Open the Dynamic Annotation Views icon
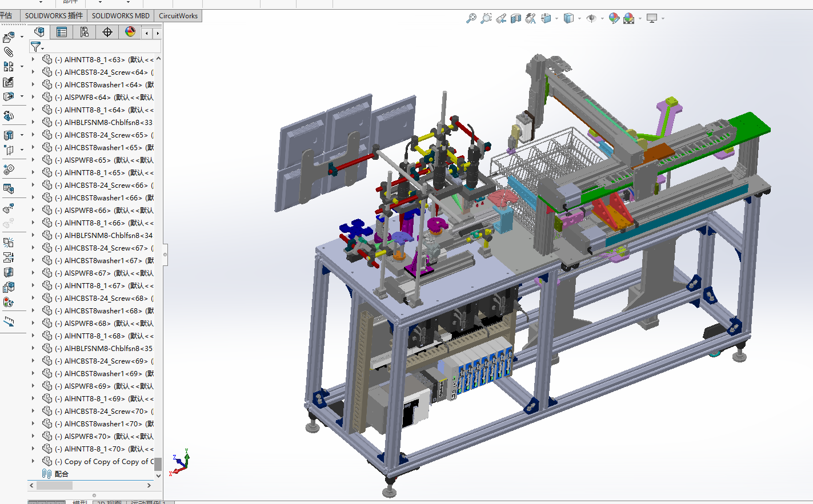Viewport: 813px width, 504px height. click(531, 18)
